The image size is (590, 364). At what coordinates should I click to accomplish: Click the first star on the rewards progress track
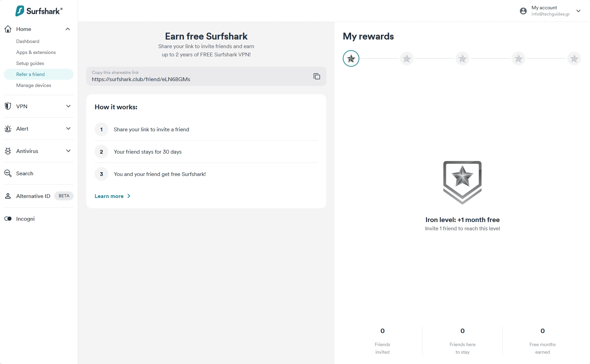pos(351,58)
